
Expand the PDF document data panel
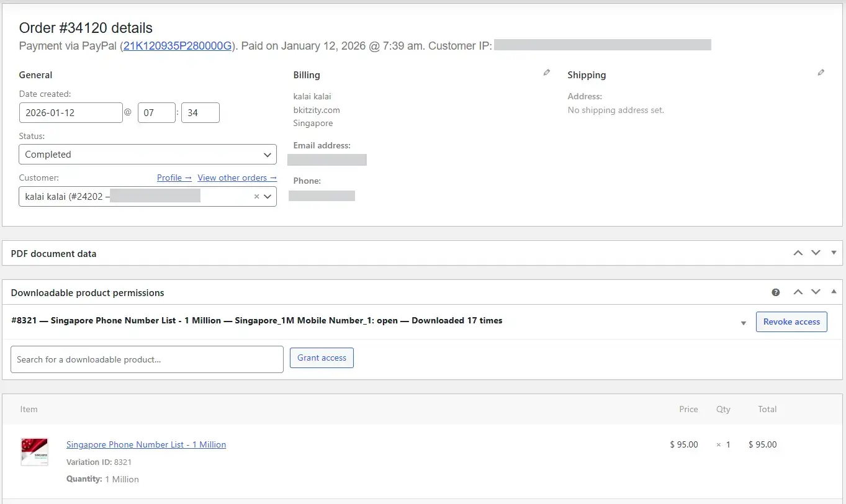tap(834, 253)
